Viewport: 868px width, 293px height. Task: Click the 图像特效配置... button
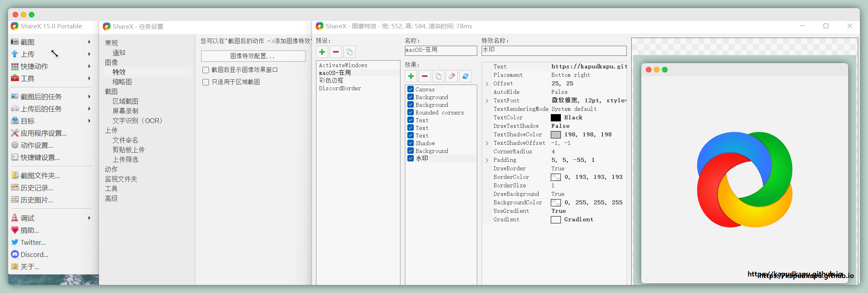point(253,56)
